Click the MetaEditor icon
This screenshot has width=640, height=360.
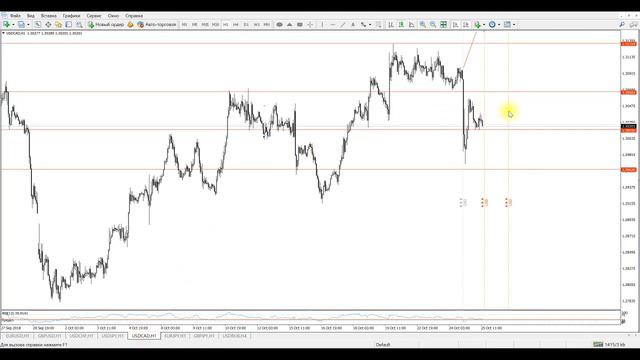click(131, 24)
